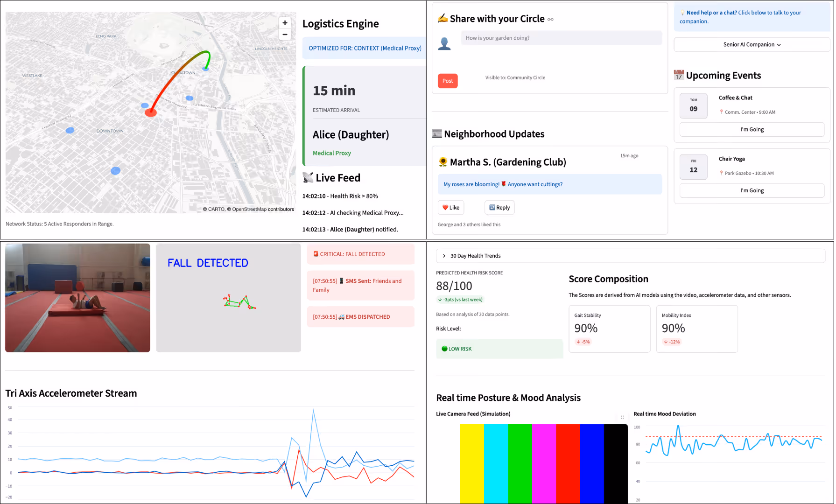Click the 'TOM 09' date tile

[694, 105]
